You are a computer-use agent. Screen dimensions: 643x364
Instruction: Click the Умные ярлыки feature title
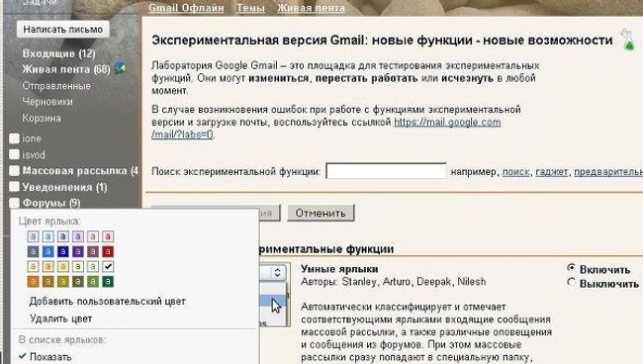pos(339,269)
